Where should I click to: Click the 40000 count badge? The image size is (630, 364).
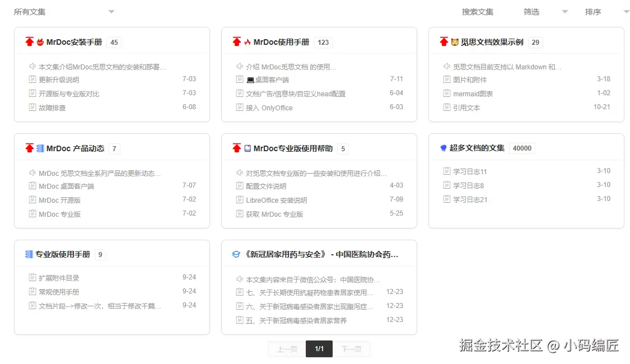pos(522,148)
